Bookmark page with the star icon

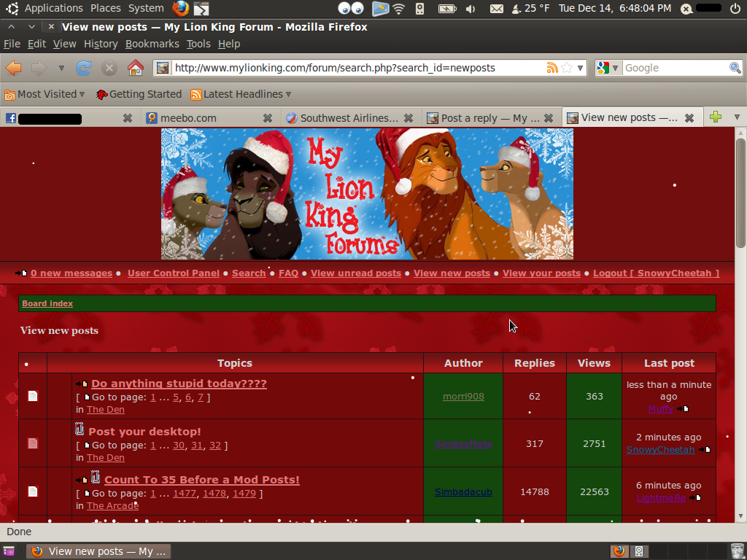click(567, 68)
